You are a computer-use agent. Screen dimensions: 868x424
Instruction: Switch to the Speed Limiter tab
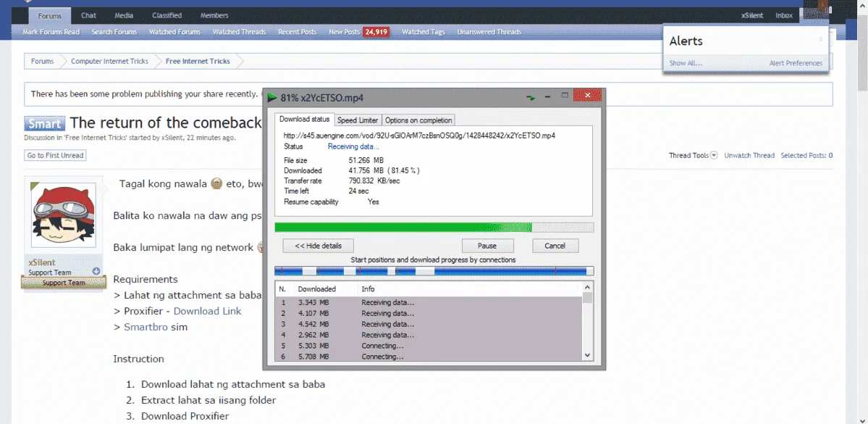pos(358,120)
